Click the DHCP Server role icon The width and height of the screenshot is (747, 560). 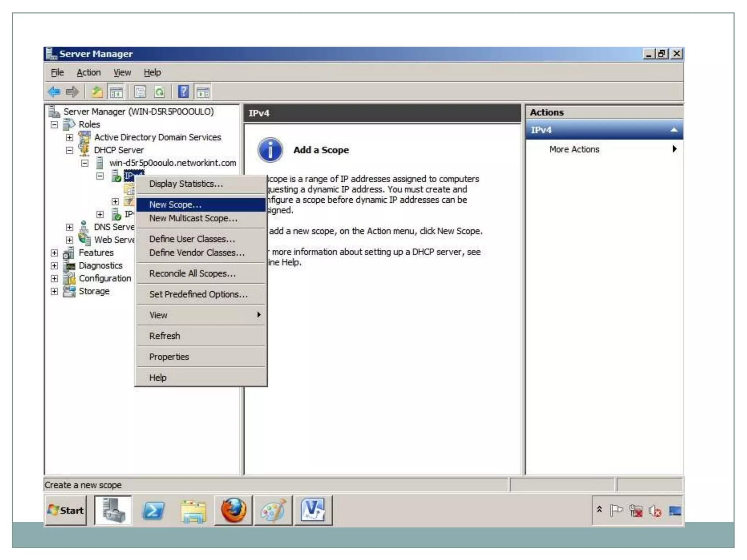(x=84, y=150)
